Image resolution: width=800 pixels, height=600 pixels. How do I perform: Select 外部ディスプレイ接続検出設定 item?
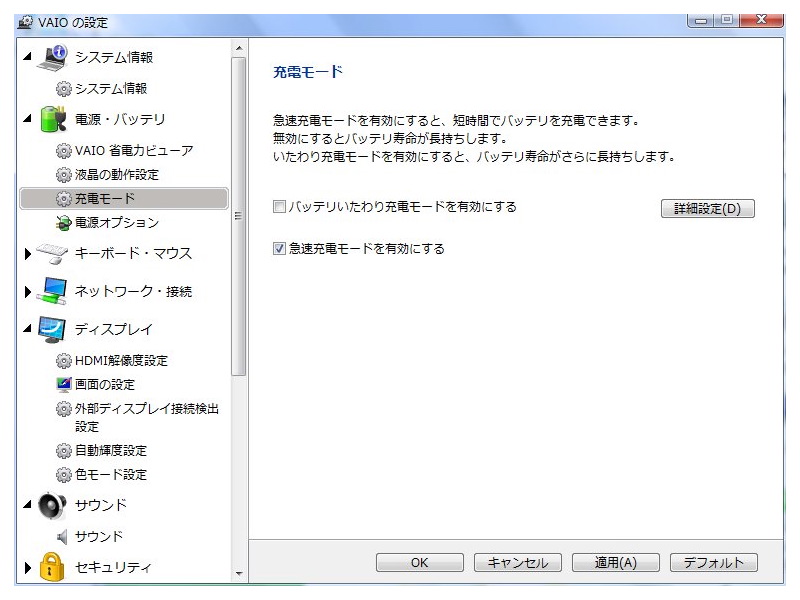pos(147,418)
